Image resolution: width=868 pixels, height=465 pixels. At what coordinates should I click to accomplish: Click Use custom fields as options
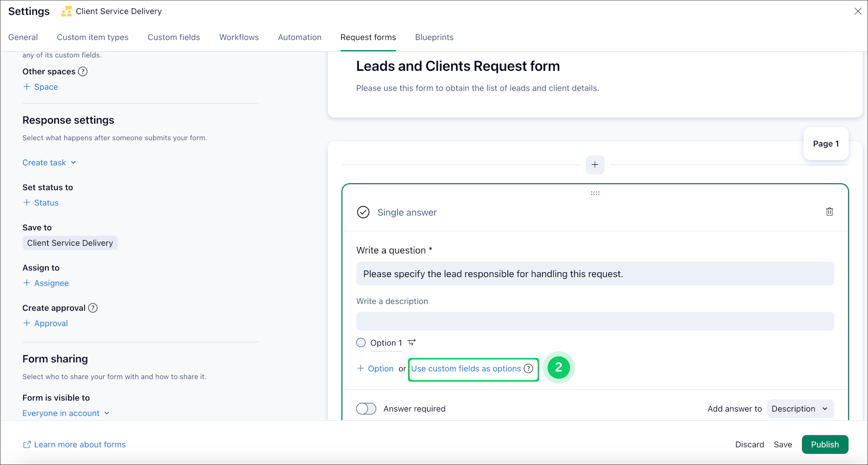click(x=466, y=369)
